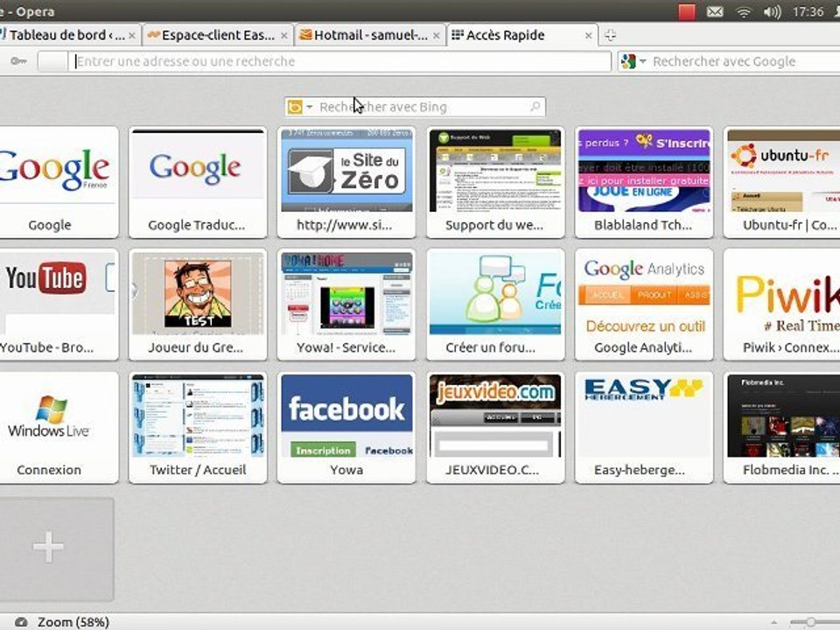Open the Yowa! Service speed dial
This screenshot has height=630, width=840.
pos(346,304)
